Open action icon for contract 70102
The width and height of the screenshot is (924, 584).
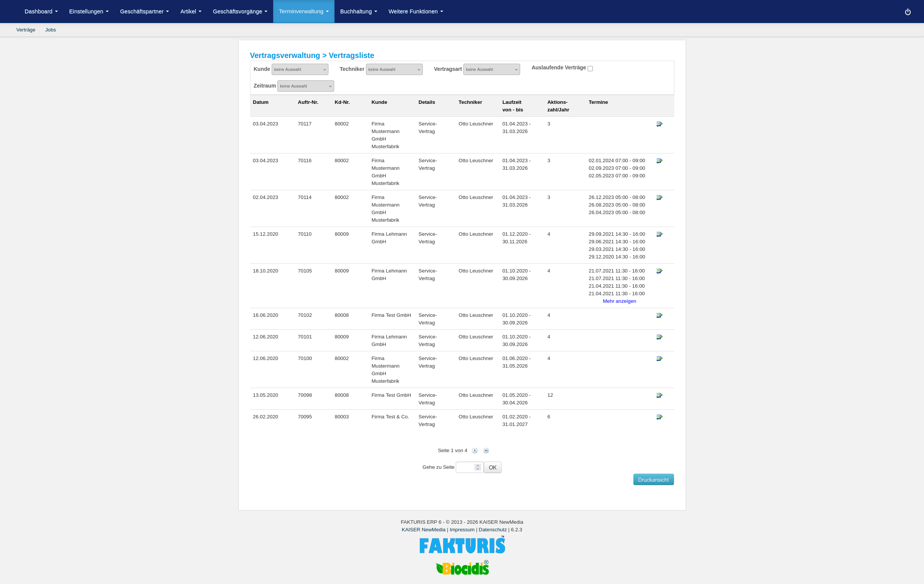[659, 315]
